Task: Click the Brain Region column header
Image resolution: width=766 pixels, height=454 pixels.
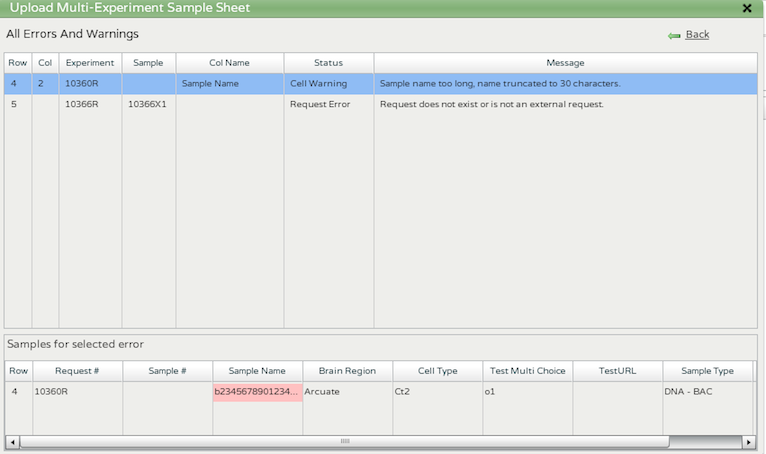Action: 347,371
